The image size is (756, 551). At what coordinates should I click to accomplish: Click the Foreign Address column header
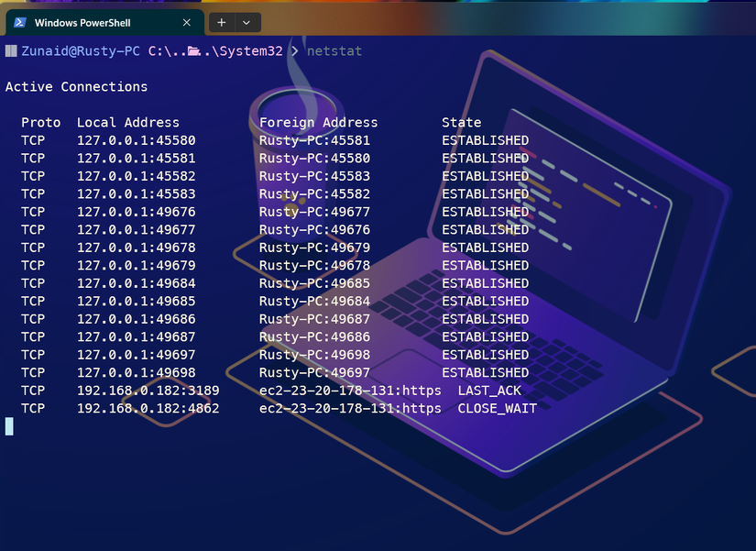(318, 122)
